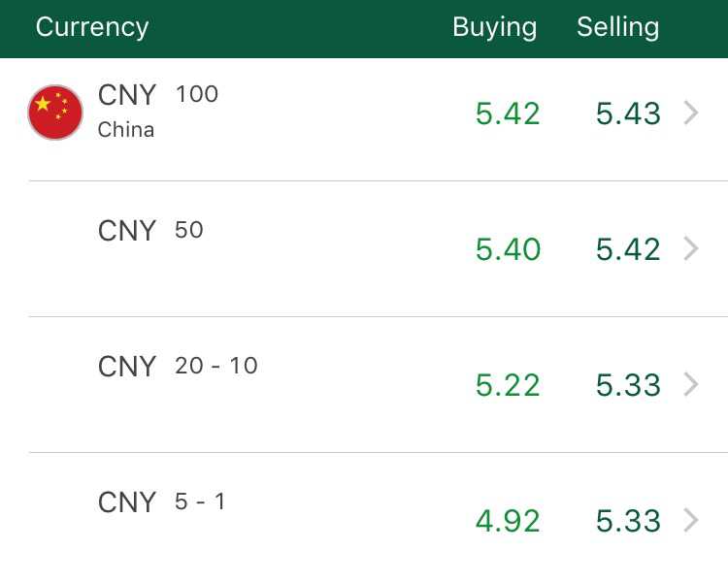Select the CNY 100 currency label
The width and height of the screenshot is (728, 582).
[x=127, y=95]
